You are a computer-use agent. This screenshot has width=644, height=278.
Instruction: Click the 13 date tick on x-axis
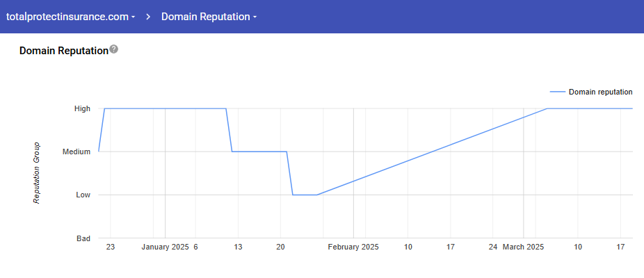coord(238,247)
